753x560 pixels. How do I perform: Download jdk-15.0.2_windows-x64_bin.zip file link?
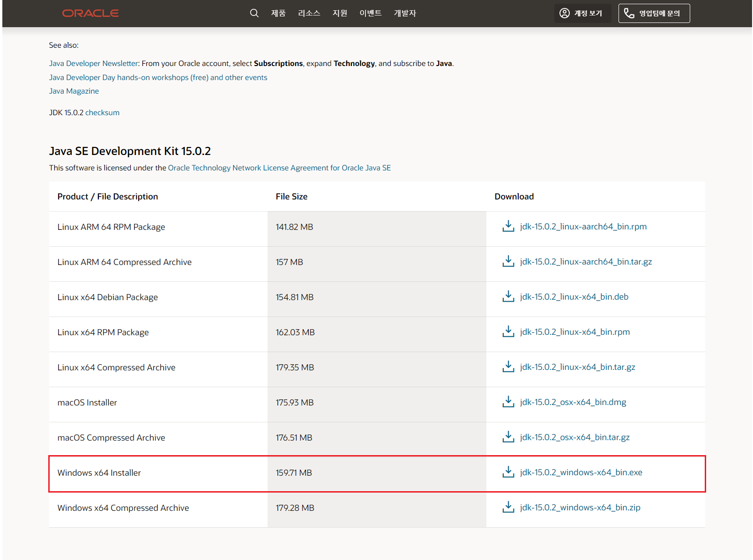pyautogui.click(x=580, y=507)
